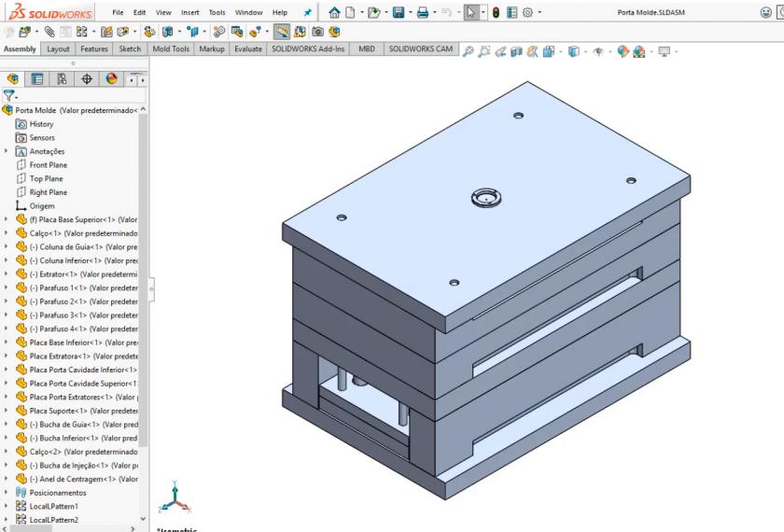Screen dimensions: 784x532
Task: Expand the Placa Base Superior component
Action: click(x=7, y=219)
